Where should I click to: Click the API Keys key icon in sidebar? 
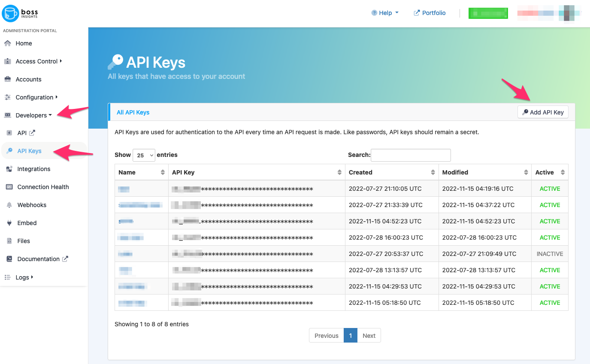[x=9, y=151]
